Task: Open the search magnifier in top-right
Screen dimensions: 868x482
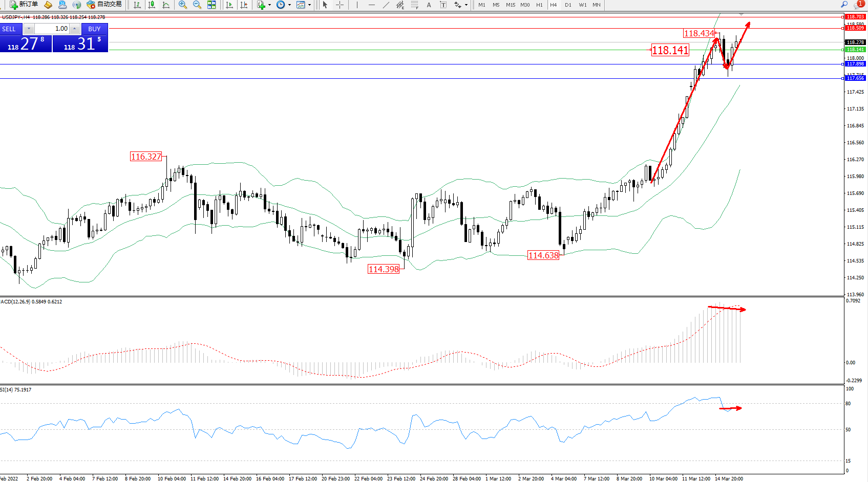Action: [844, 5]
